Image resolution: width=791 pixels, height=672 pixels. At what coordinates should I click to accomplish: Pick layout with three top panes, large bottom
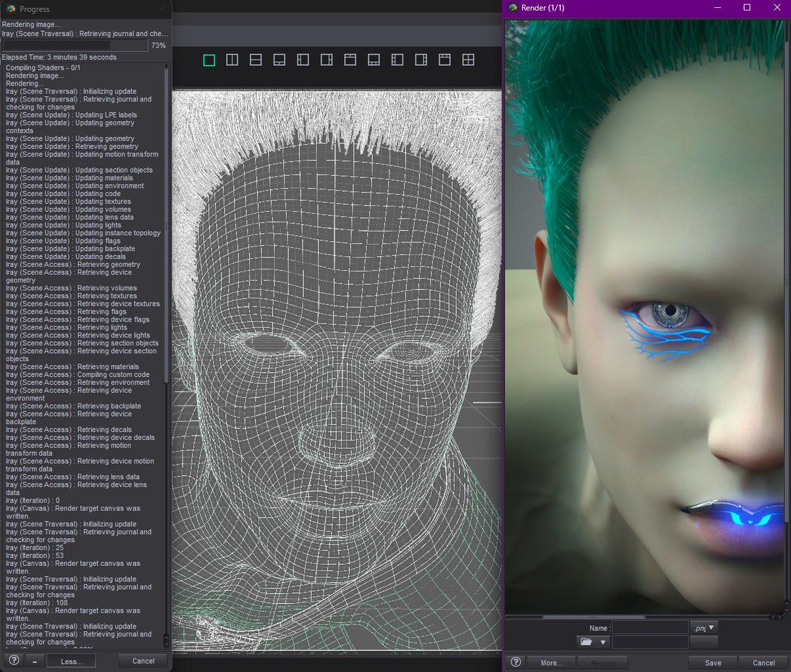[445, 60]
